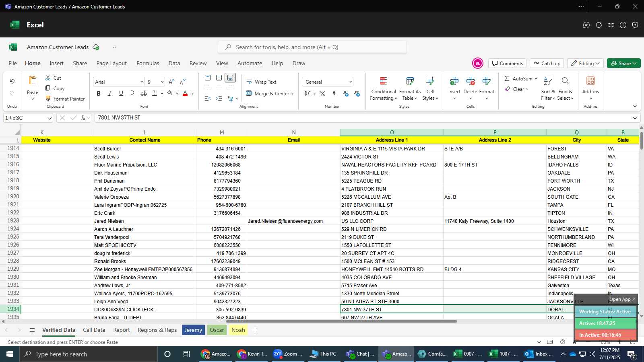Click the Windows taskbar search box

(89, 354)
